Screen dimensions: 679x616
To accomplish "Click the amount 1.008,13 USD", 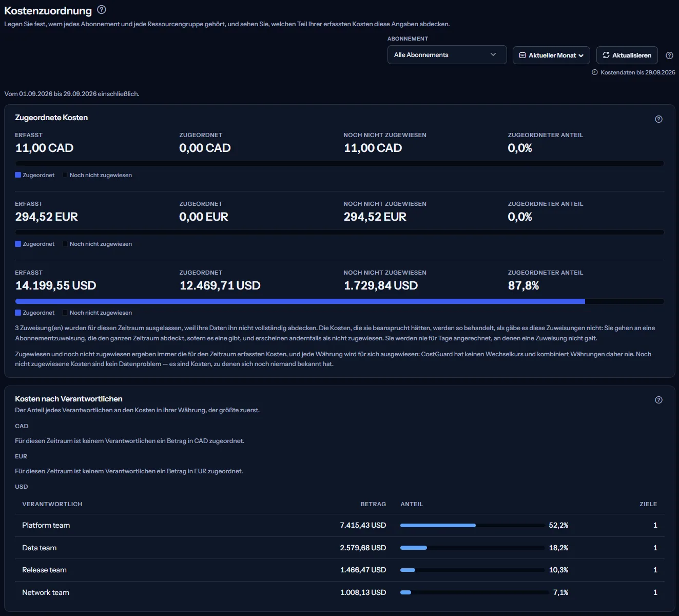I will click(363, 592).
